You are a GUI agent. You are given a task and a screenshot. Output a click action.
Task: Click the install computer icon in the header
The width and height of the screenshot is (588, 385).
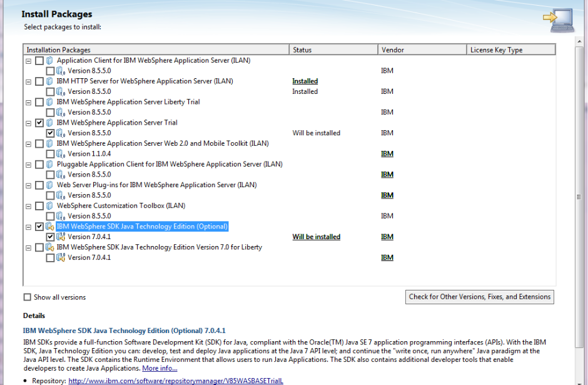(559, 19)
